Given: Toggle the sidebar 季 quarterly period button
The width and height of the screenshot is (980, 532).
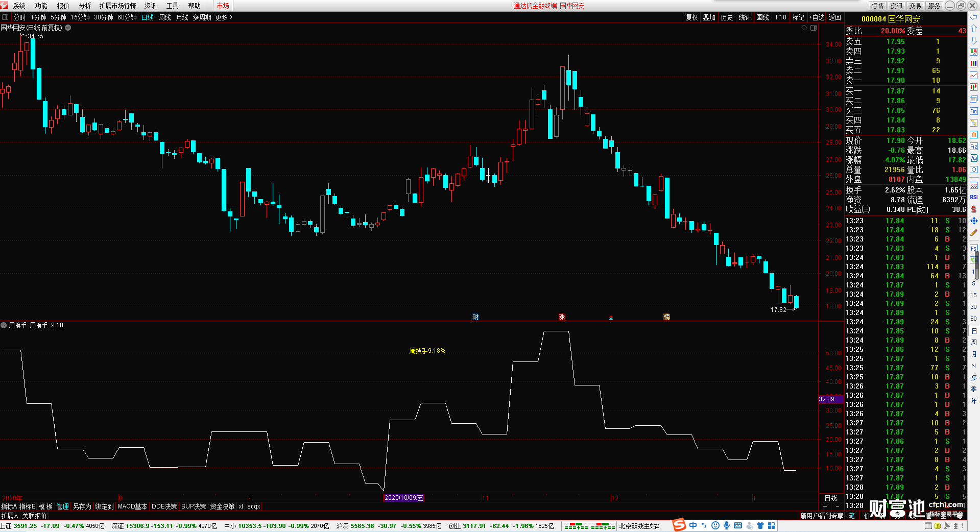Looking at the screenshot, I should [x=973, y=389].
